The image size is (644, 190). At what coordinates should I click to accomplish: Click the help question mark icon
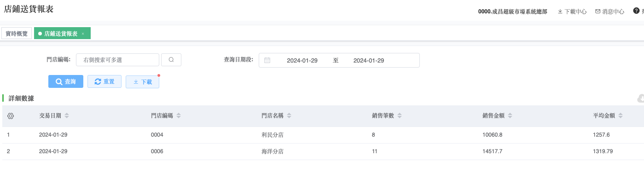(x=636, y=11)
